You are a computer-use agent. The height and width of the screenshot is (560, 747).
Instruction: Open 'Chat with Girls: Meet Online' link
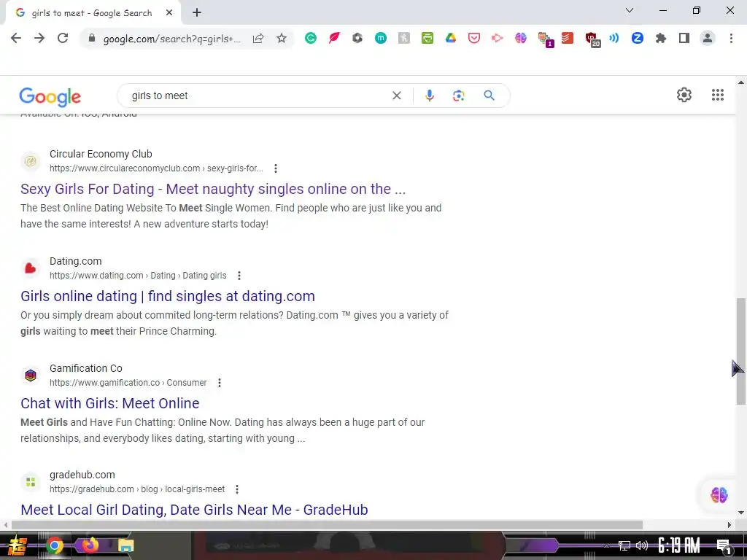pos(110,403)
